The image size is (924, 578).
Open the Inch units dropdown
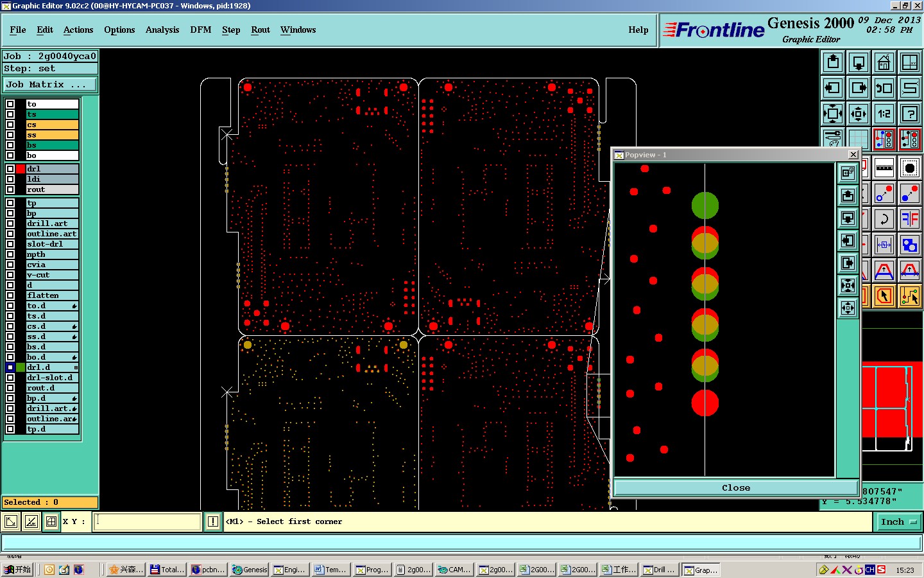[898, 522]
